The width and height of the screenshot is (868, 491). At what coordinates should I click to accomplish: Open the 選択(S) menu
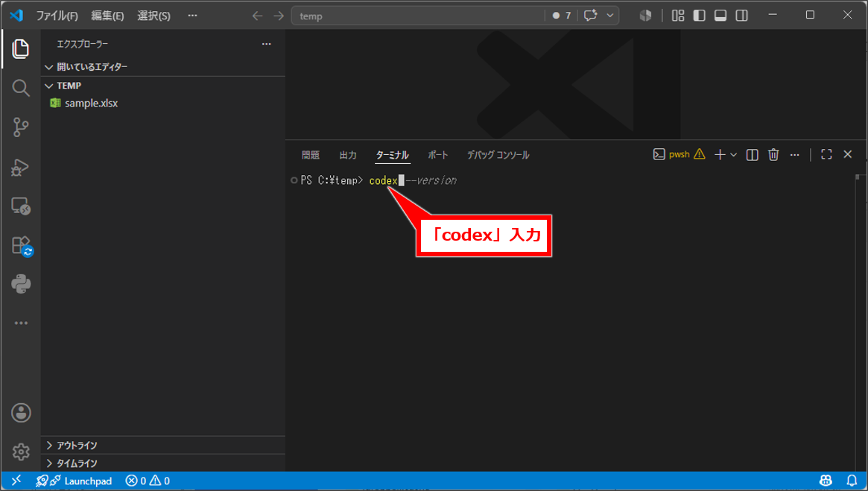pyautogui.click(x=153, y=16)
